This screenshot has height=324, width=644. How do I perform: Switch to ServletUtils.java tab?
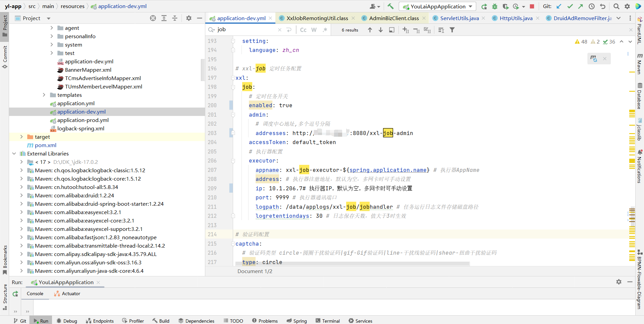pos(459,18)
